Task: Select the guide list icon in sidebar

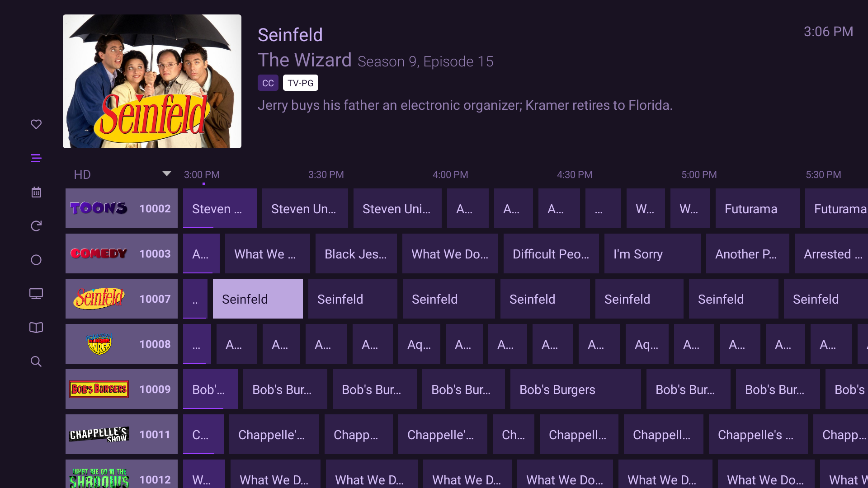Action: point(36,158)
